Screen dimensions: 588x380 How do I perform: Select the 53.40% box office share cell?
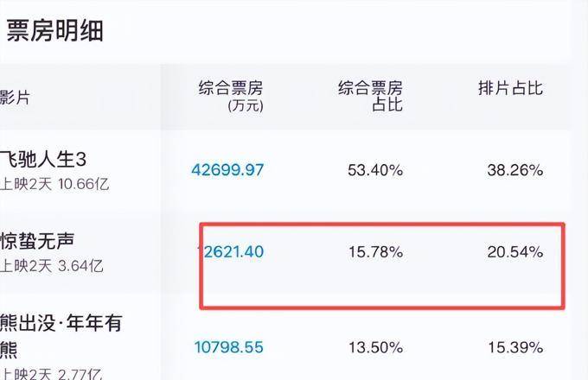(375, 170)
